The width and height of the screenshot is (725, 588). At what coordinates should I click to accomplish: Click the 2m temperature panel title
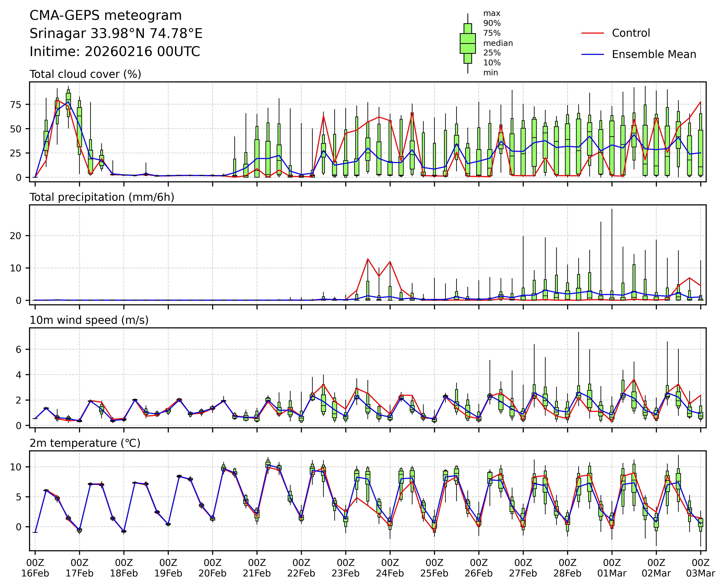[85, 443]
